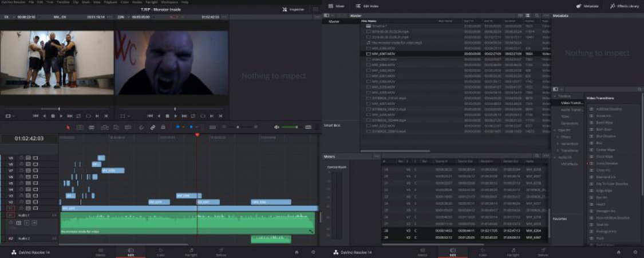Select the MVI_6367.MOV row in media pool
Image resolution: width=644 pixels, height=258 pixels.
[x=455, y=53]
